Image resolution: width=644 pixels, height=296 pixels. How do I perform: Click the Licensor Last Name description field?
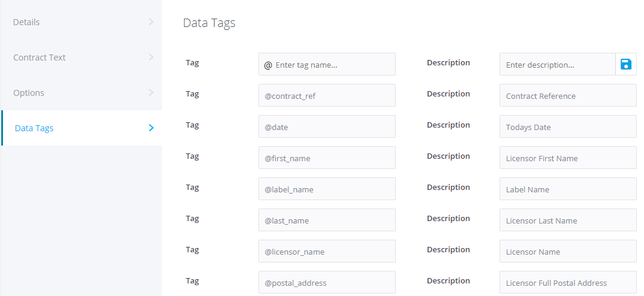[x=568, y=221]
